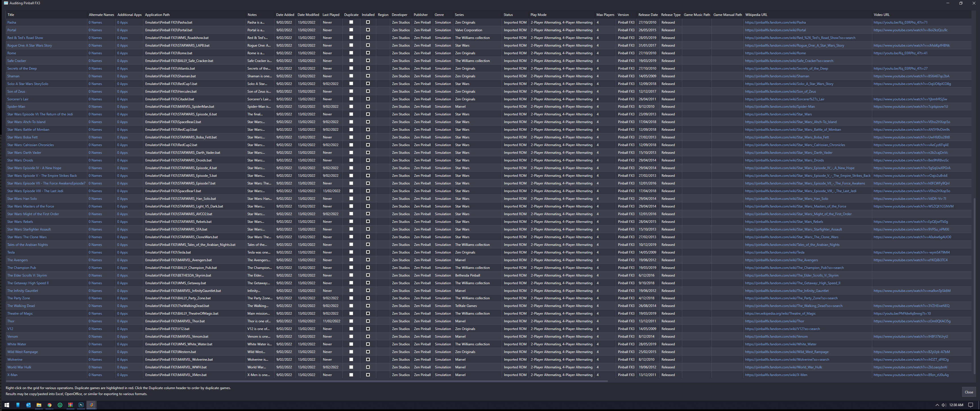This screenshot has width=980, height=411.
Task: Show hidden system tray icons
Action: [937, 405]
